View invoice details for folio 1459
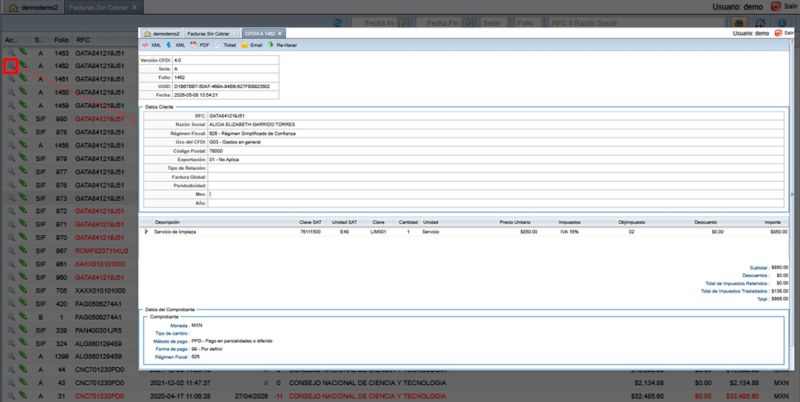 click(11, 106)
